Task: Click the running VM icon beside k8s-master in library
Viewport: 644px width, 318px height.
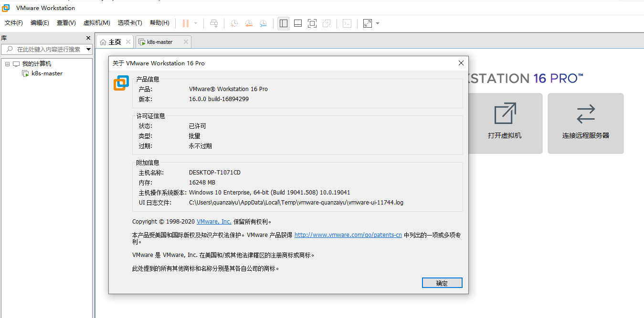Action: 25,73
